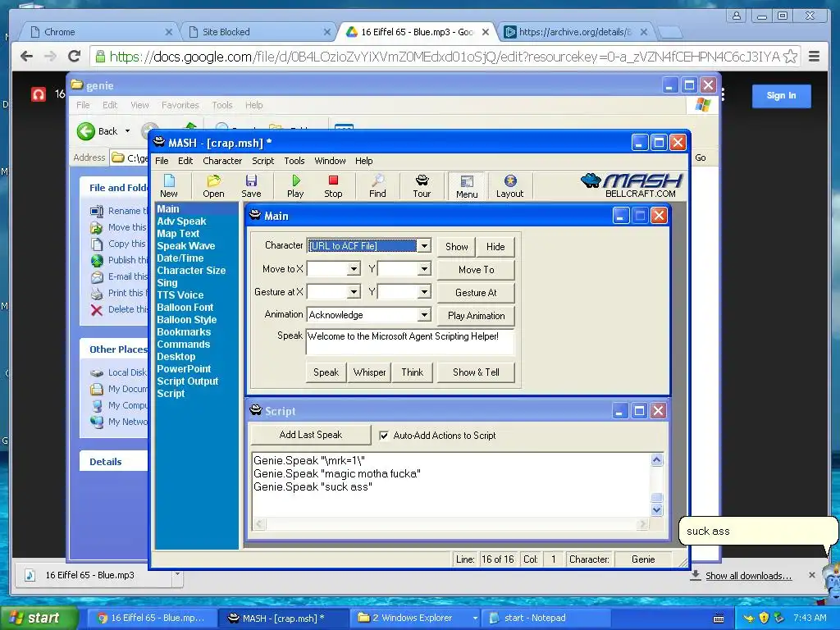Open the Back button history dropdown arrow

tap(127, 130)
